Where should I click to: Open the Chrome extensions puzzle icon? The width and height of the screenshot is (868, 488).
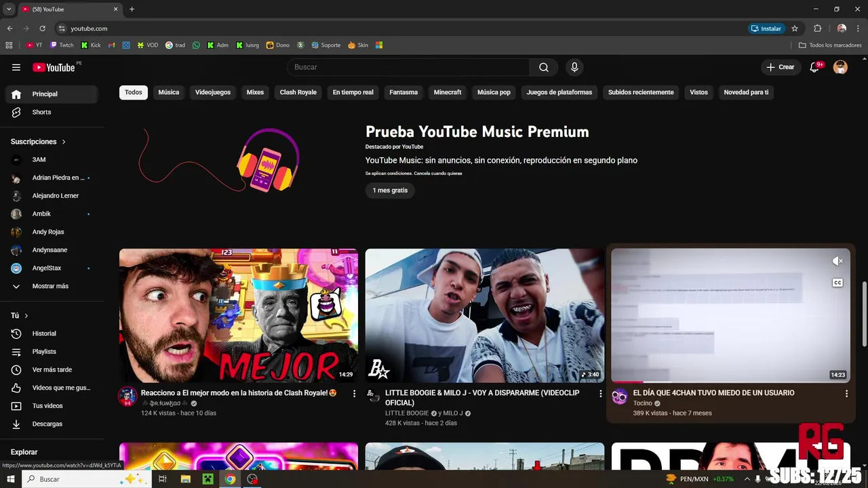817,28
